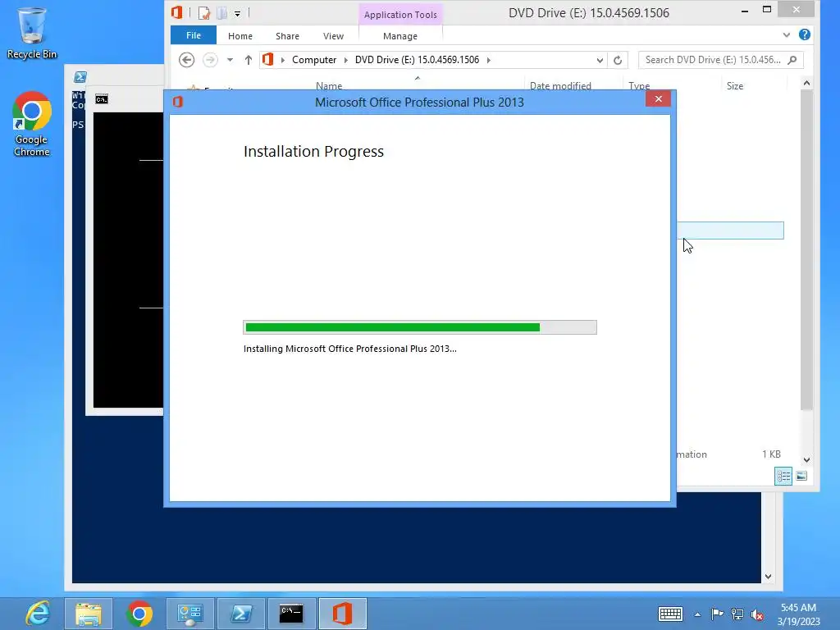Expand the arrow after DVD Drive breadcrumb

(x=489, y=60)
